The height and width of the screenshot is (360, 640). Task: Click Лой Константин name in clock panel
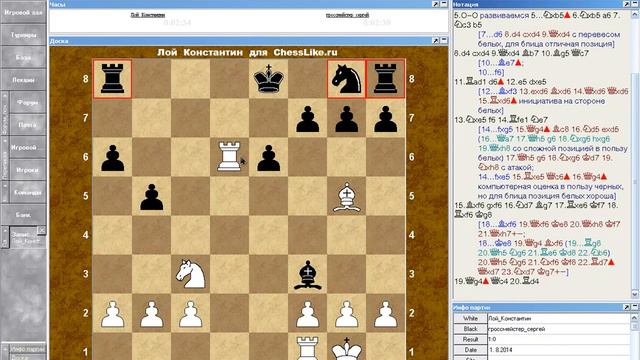148,15
